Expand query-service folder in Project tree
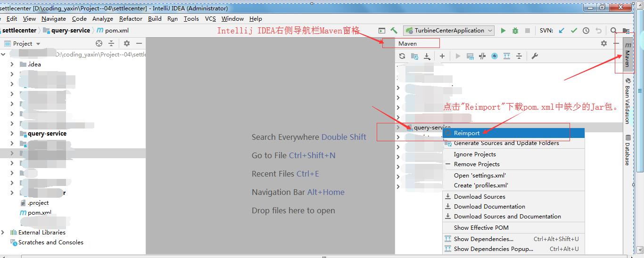The width and height of the screenshot is (644, 258). click(x=12, y=133)
